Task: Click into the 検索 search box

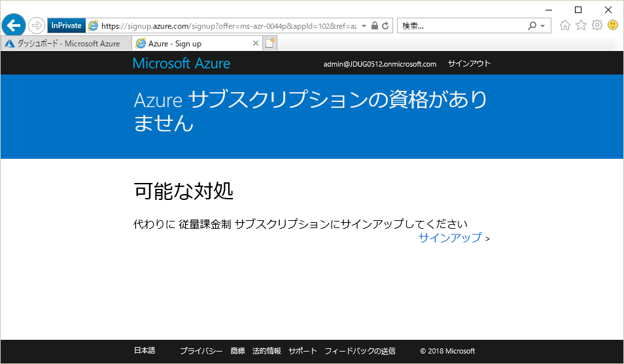Action: [462, 26]
